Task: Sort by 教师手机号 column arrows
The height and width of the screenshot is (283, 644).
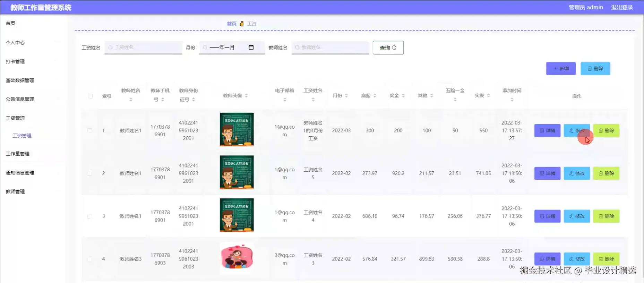Action: tap(163, 100)
